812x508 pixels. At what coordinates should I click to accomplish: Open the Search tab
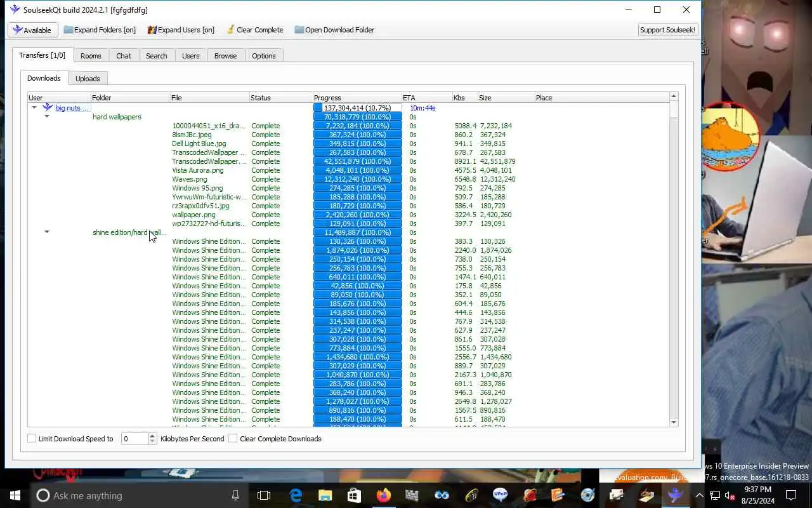pos(157,56)
